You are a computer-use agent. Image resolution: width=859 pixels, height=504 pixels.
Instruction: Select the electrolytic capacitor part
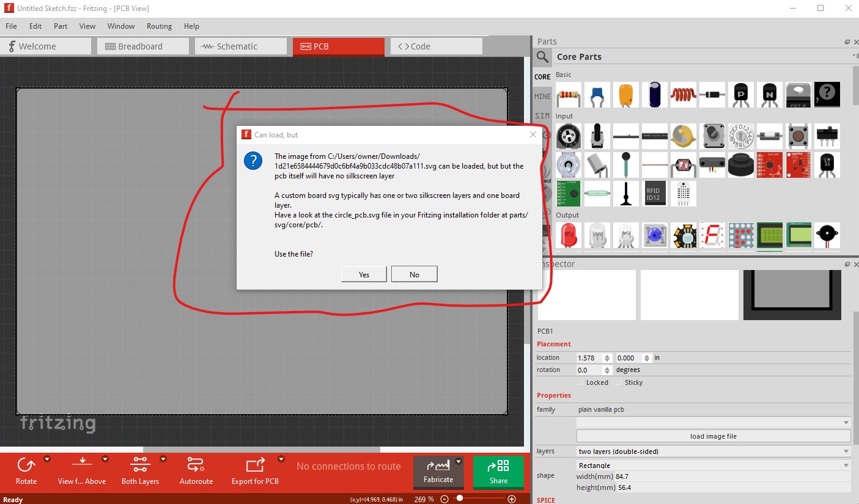click(655, 95)
